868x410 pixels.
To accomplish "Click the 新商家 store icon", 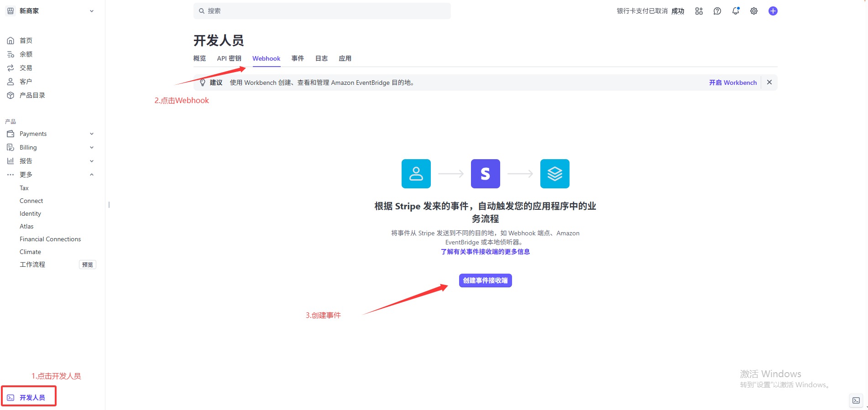I will [10, 11].
